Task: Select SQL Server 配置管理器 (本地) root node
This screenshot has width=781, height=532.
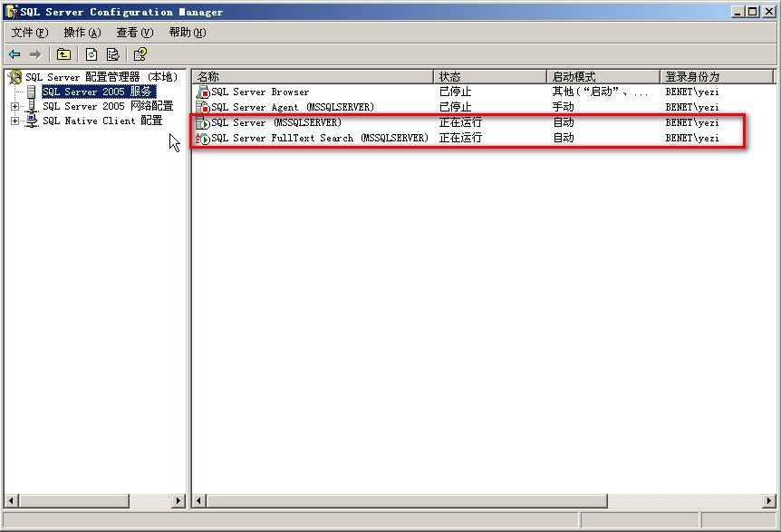Action: 101,77
